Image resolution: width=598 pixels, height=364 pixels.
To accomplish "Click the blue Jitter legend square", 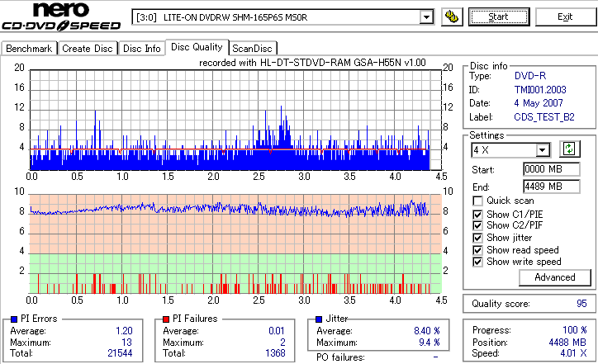I will (319, 319).
